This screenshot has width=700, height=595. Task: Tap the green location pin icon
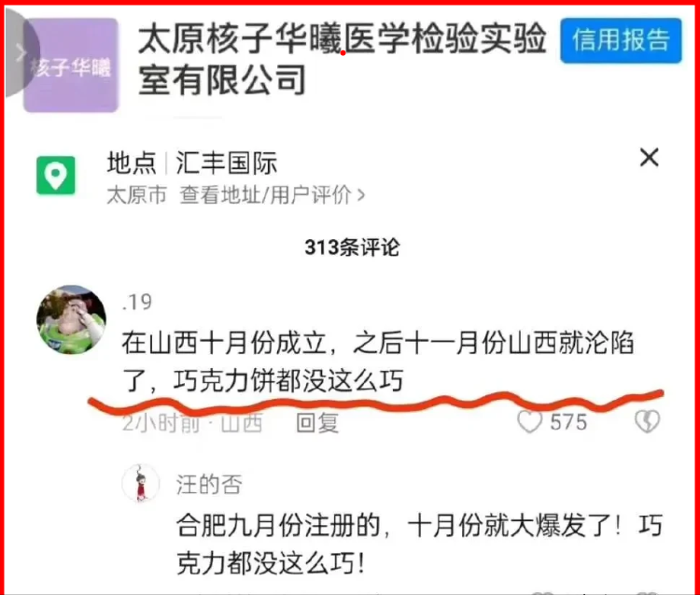(56, 176)
